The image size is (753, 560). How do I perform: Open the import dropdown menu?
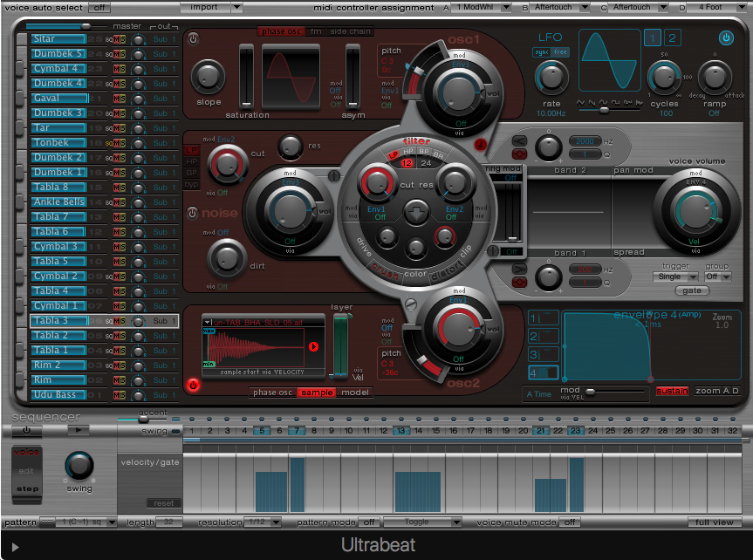(211, 7)
